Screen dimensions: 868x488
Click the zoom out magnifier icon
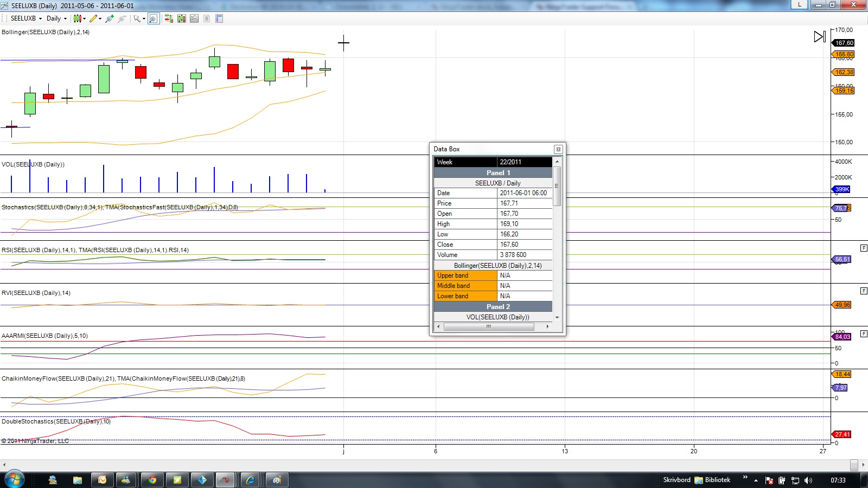[x=122, y=18]
